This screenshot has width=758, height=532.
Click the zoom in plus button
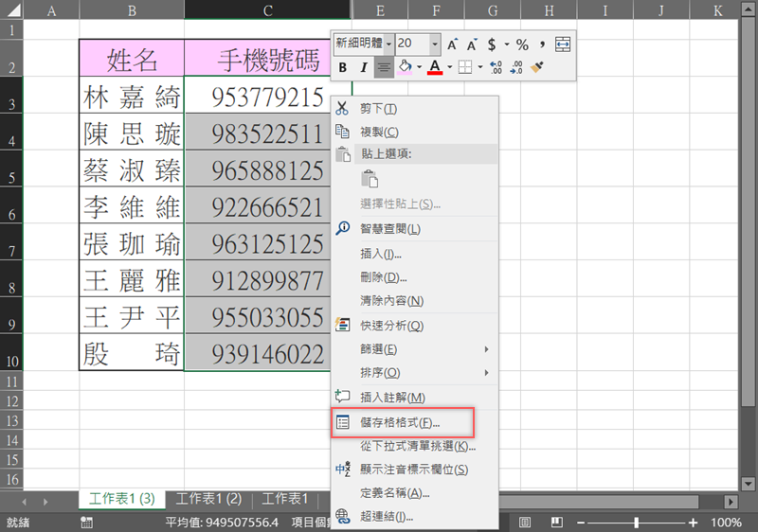(x=694, y=523)
